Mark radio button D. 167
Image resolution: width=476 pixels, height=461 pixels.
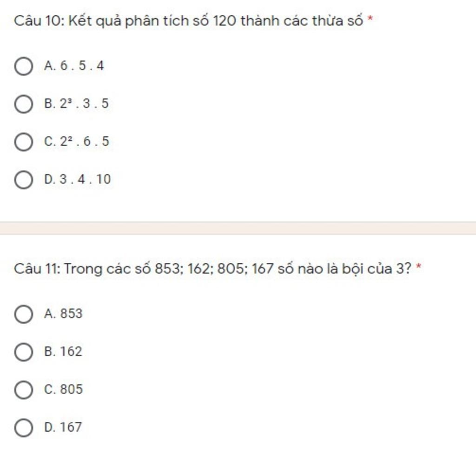click(23, 428)
